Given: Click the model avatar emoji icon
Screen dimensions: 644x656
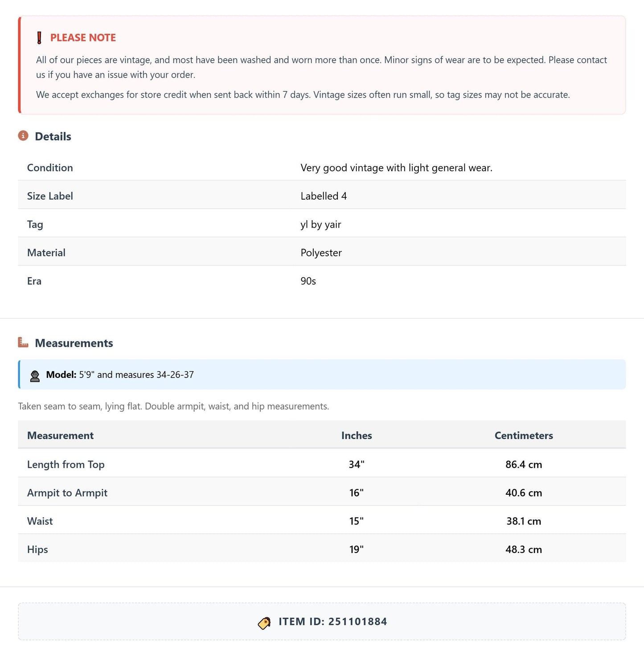Looking at the screenshot, I should pos(35,376).
